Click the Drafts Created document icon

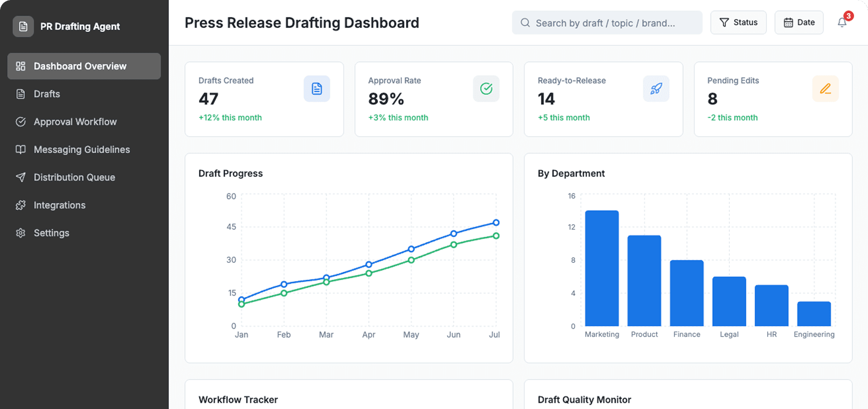tap(317, 89)
